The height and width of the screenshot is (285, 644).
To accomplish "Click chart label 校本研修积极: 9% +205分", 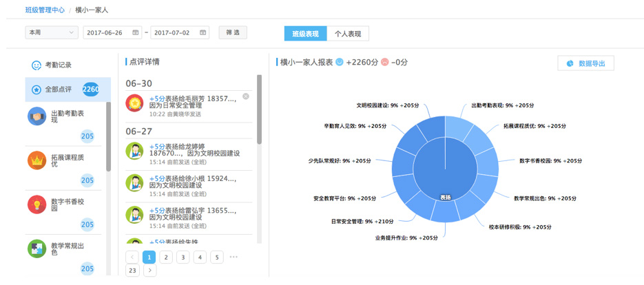I will coord(520,226).
